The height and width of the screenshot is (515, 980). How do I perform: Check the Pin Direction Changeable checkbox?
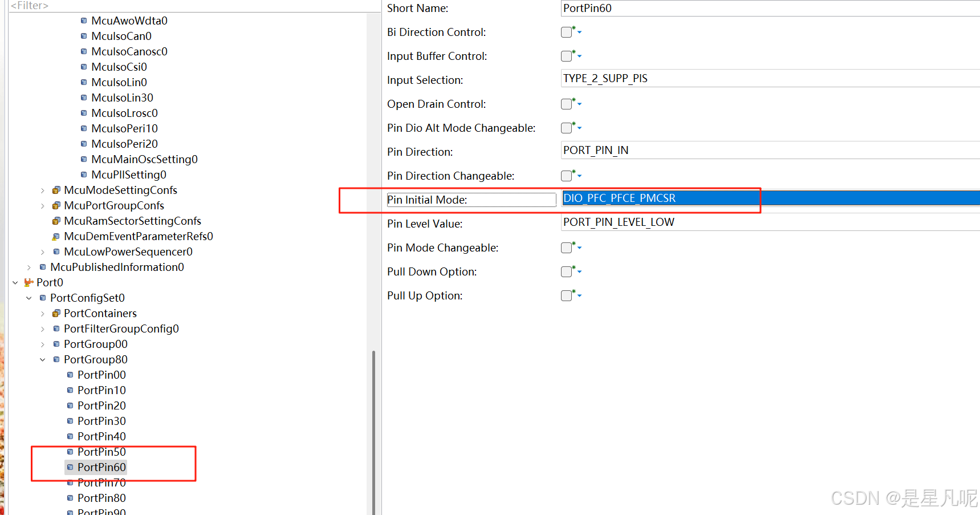point(566,176)
